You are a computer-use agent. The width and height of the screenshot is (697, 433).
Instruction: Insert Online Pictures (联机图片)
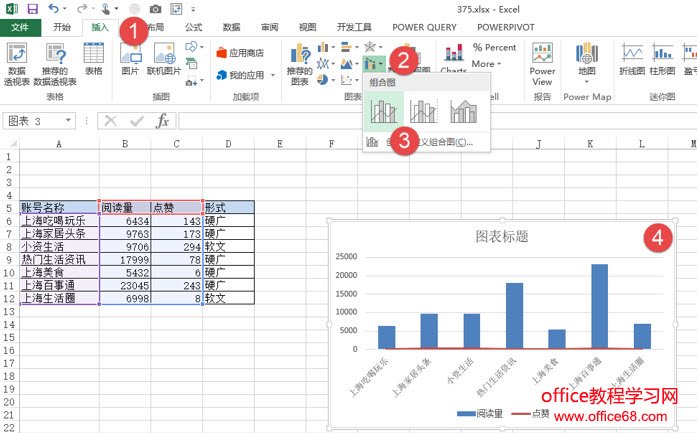coord(164,58)
